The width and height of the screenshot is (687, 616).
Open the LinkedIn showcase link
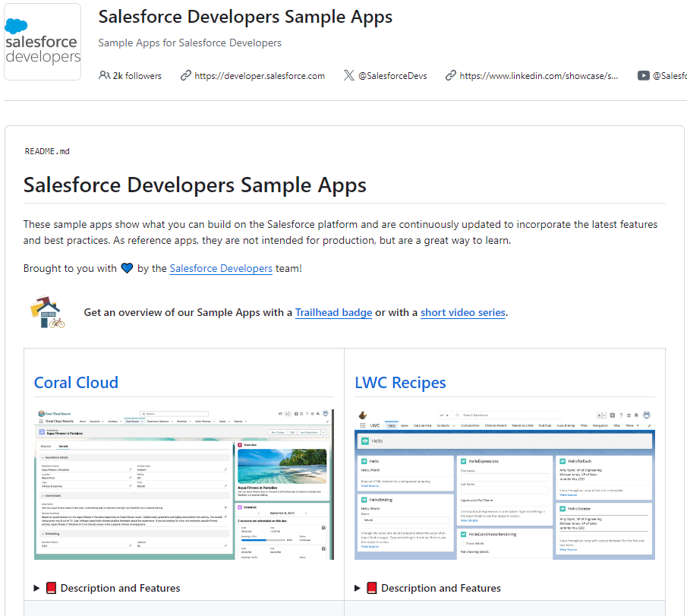click(539, 76)
